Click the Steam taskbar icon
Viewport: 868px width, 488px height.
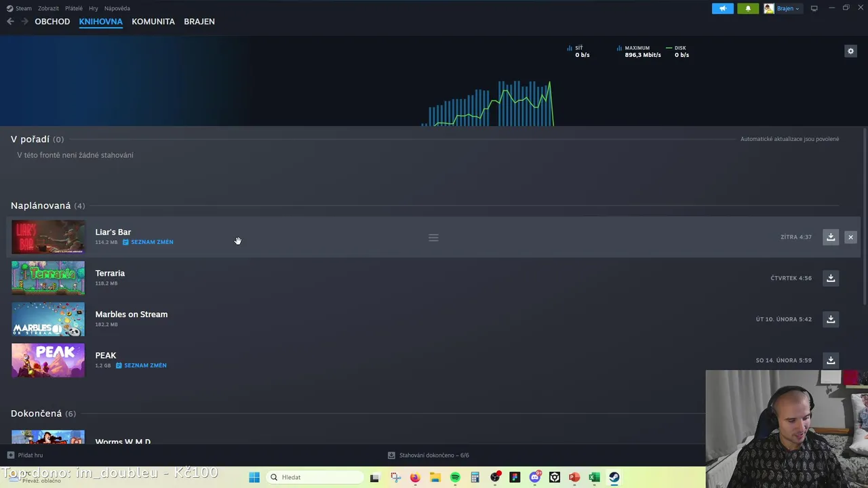pos(614,477)
